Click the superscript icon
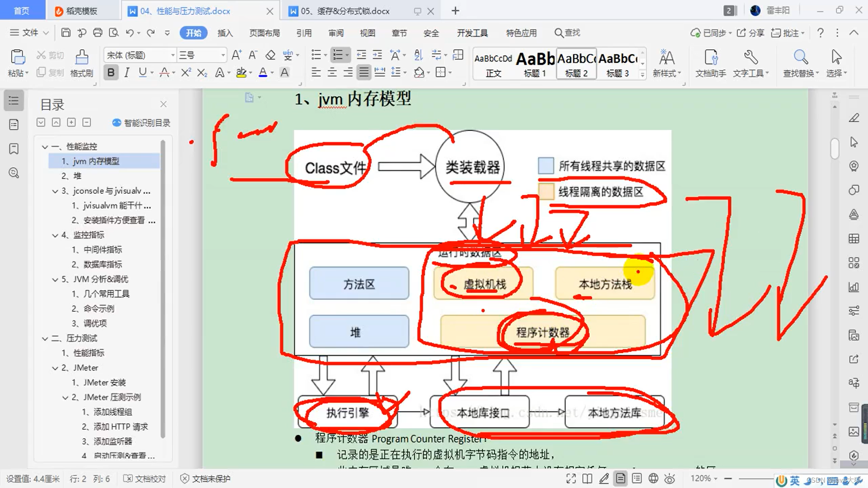The width and height of the screenshot is (868, 488). tap(186, 73)
